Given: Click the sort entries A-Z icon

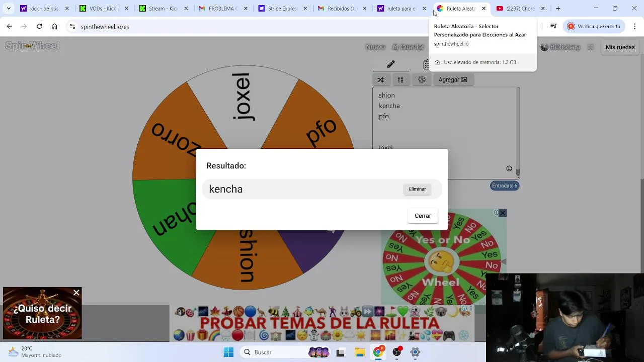Looking at the screenshot, I should pos(400,79).
